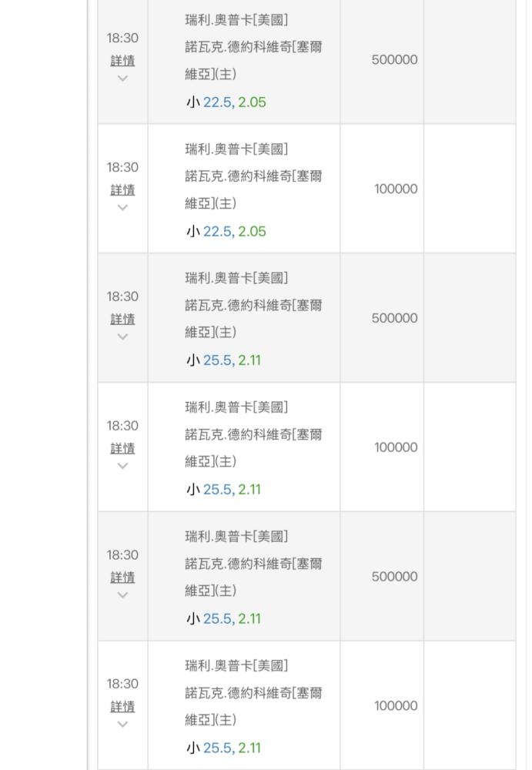Expand chevron under 詳情 in second row
The width and height of the screenshot is (532, 770).
123,207
